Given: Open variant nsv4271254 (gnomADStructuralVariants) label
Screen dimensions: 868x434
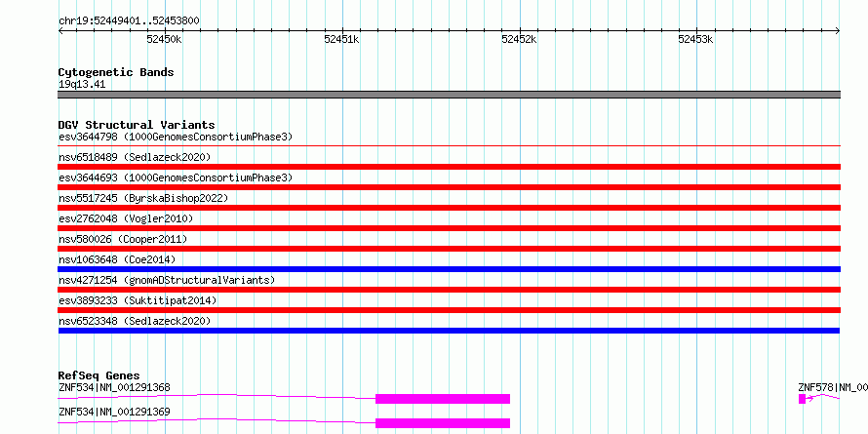Looking at the screenshot, I should tap(167, 280).
